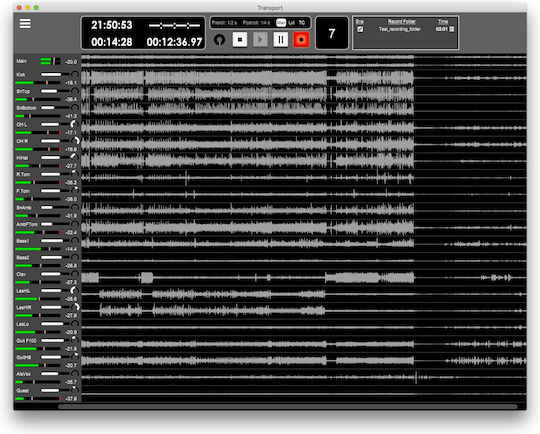This screenshot has height=434, width=540.
Task: Select the Test_recording_folder entry
Action: coord(399,29)
